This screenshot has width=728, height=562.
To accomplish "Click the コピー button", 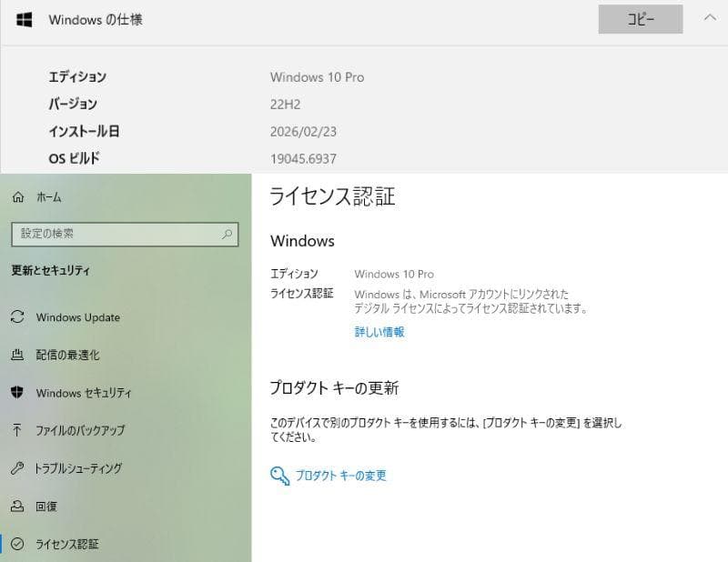I will 641,19.
